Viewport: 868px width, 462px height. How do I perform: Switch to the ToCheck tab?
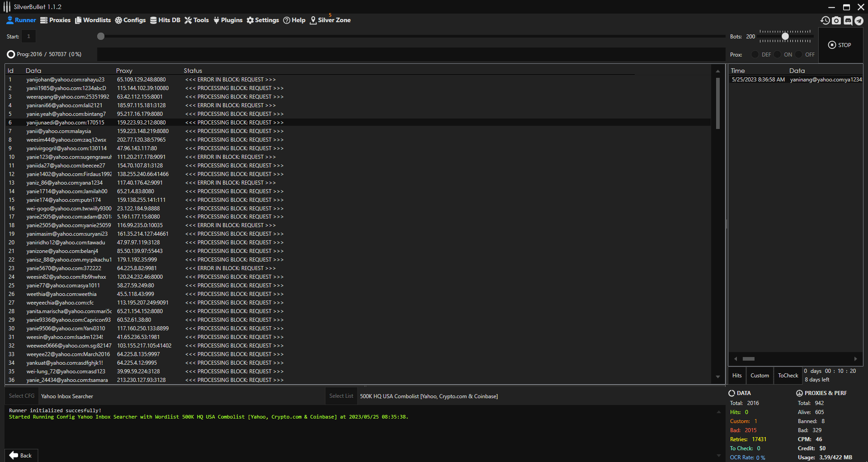(788, 376)
